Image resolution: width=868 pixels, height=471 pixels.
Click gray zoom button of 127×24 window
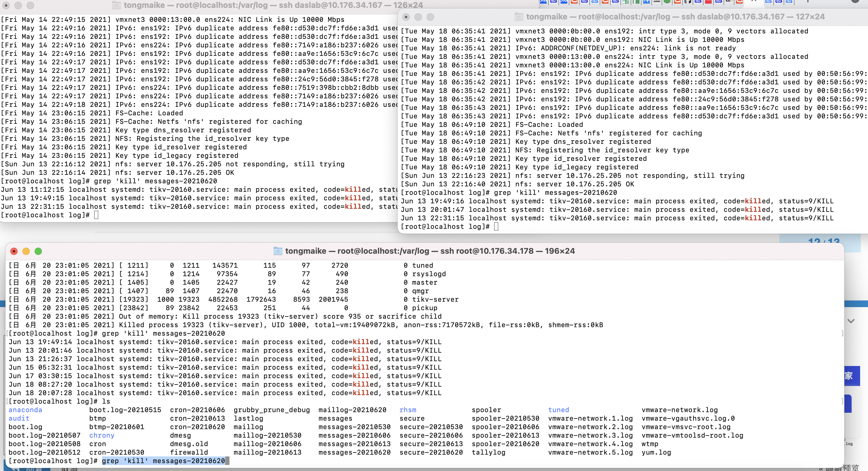tap(430, 17)
